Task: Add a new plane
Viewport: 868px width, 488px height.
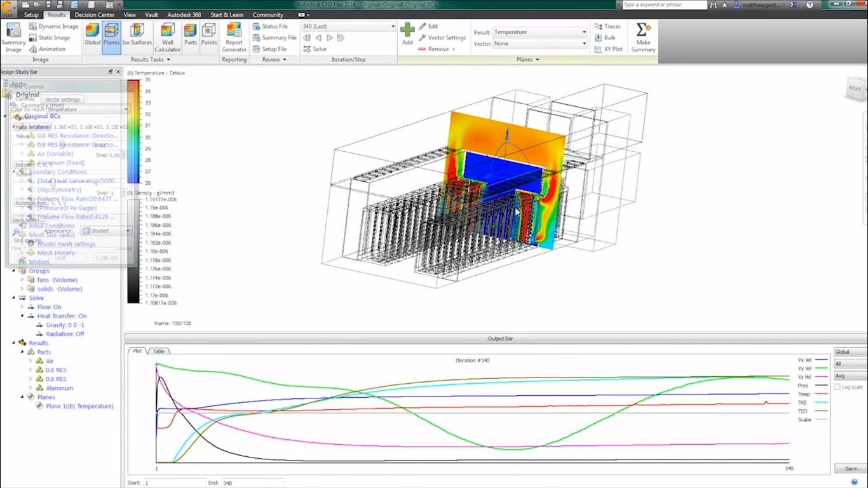Action: (x=407, y=34)
